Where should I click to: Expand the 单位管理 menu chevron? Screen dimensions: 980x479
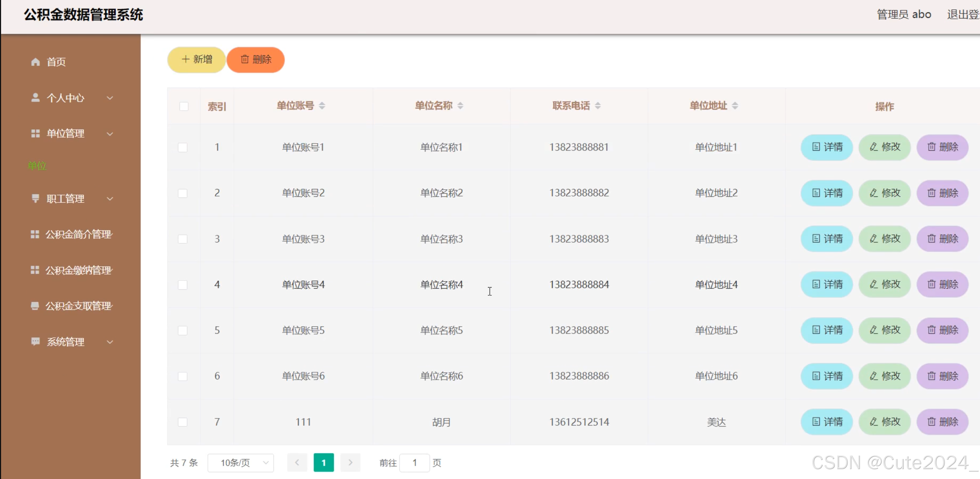click(x=110, y=133)
